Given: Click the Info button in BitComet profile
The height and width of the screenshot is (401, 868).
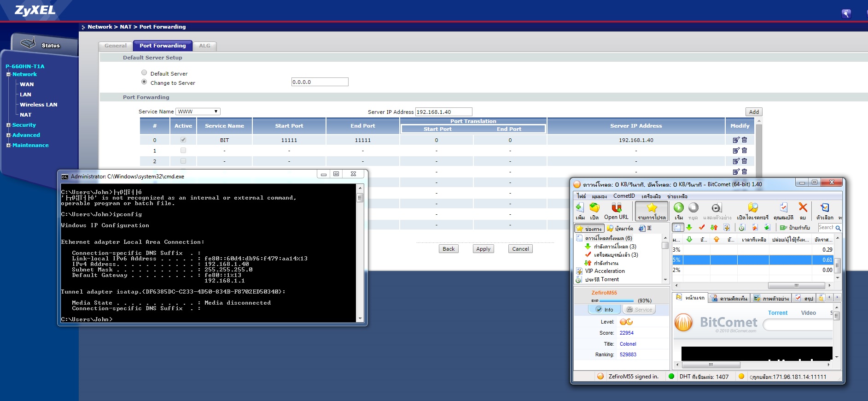Looking at the screenshot, I should (x=604, y=310).
